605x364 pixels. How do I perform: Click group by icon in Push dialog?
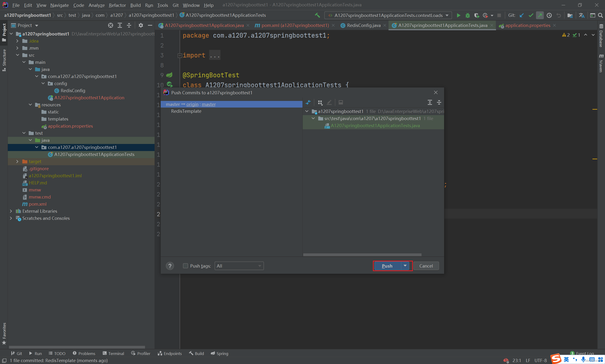(320, 102)
